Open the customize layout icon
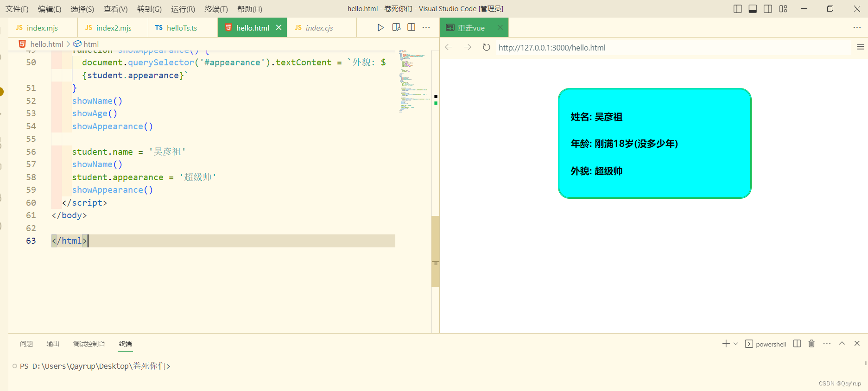The image size is (868, 391). coord(783,9)
